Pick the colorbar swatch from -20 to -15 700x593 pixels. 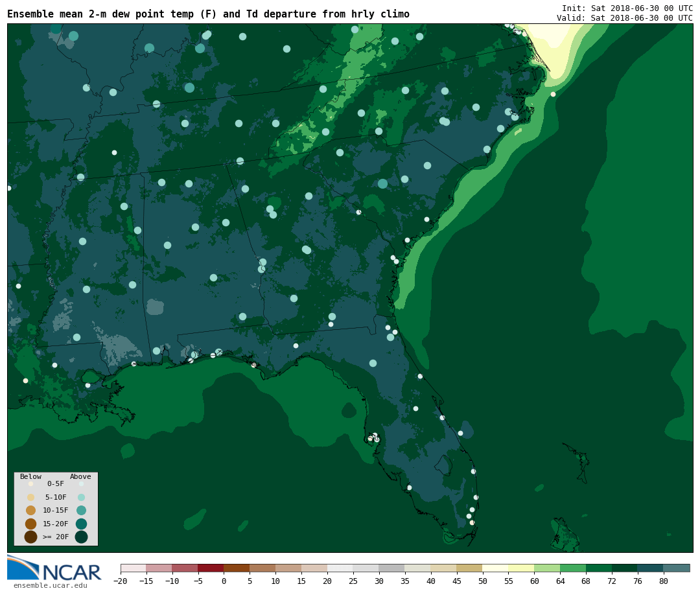pos(134,568)
